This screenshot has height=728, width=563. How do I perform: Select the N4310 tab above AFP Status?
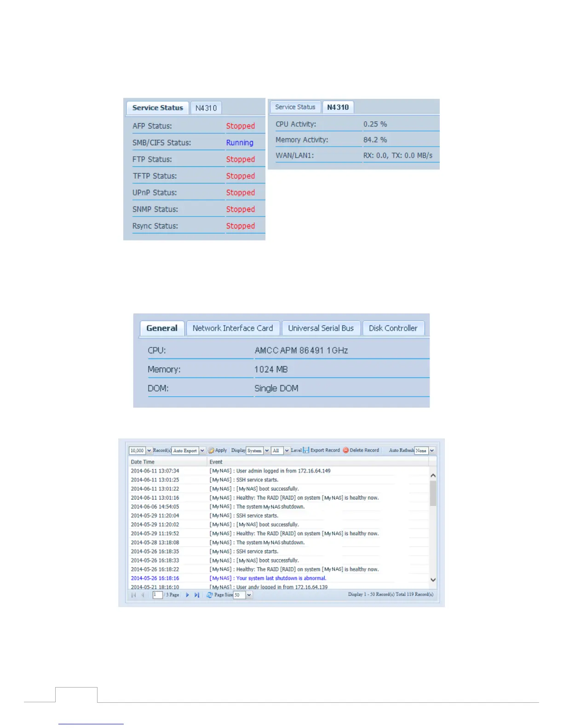pos(206,108)
